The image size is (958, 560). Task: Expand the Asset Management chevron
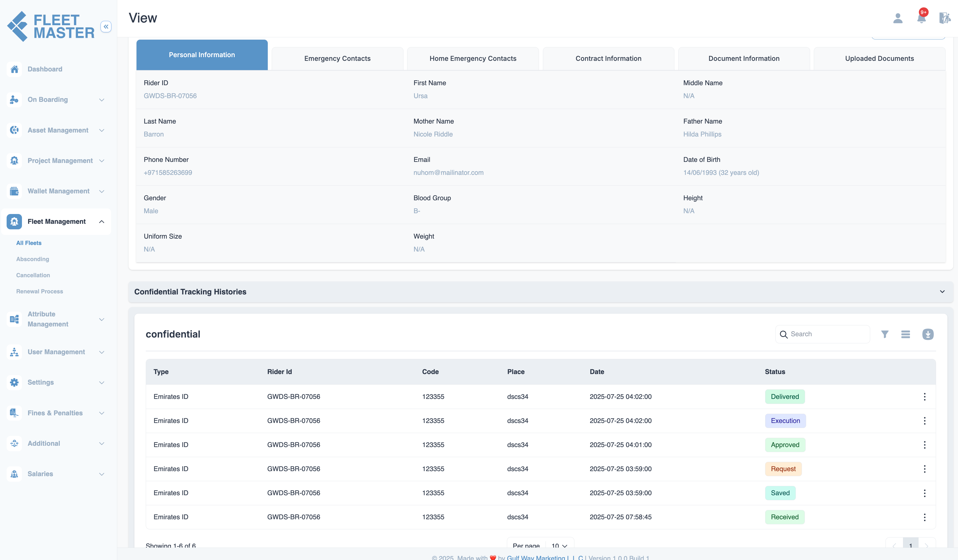click(102, 130)
